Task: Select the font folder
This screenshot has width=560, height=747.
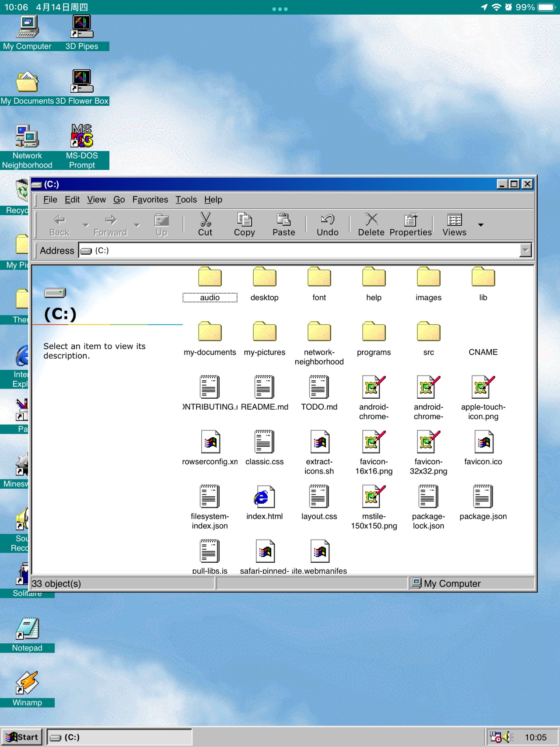Action: coord(319,284)
